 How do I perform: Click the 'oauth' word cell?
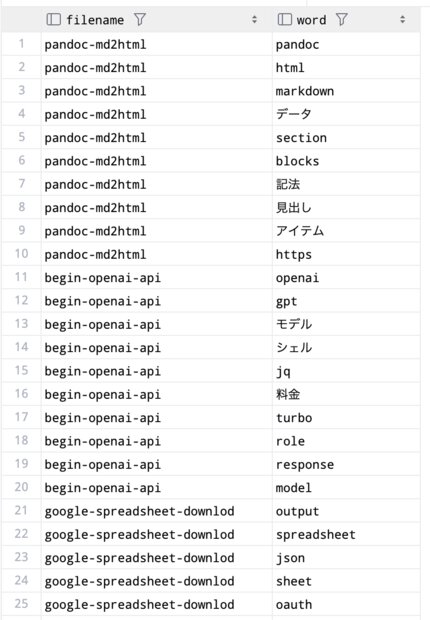tap(346, 604)
